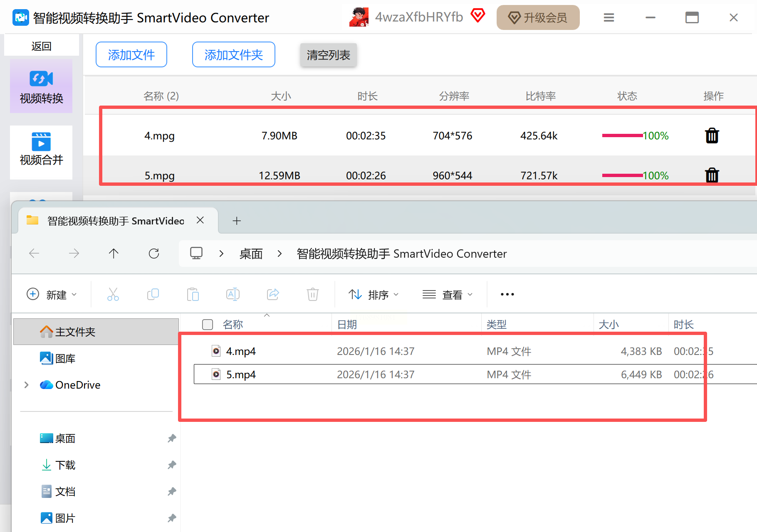Unpin 下载 from quick access
Viewport: 757px width, 532px height.
click(x=172, y=465)
